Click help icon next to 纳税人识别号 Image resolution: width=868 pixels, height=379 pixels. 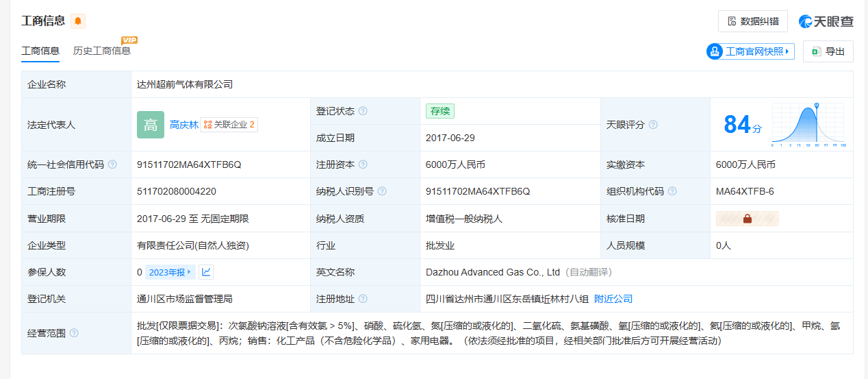point(382,191)
